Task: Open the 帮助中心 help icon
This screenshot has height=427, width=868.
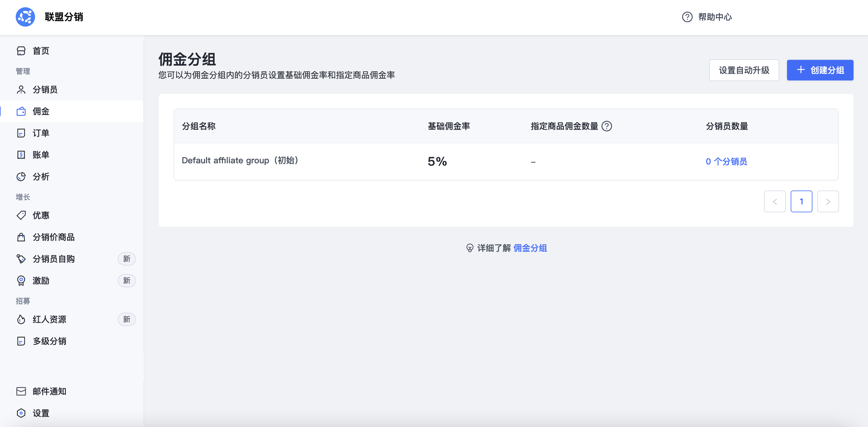Action: (x=687, y=17)
